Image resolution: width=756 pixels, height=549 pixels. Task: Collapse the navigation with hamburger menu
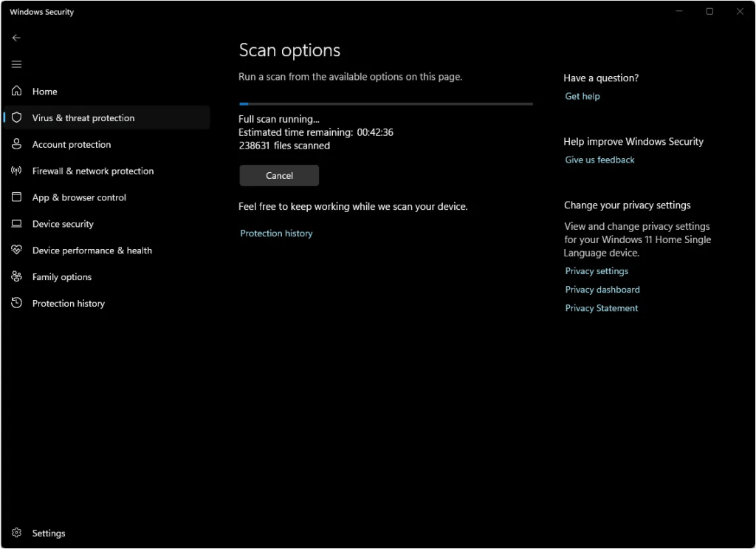tap(16, 64)
